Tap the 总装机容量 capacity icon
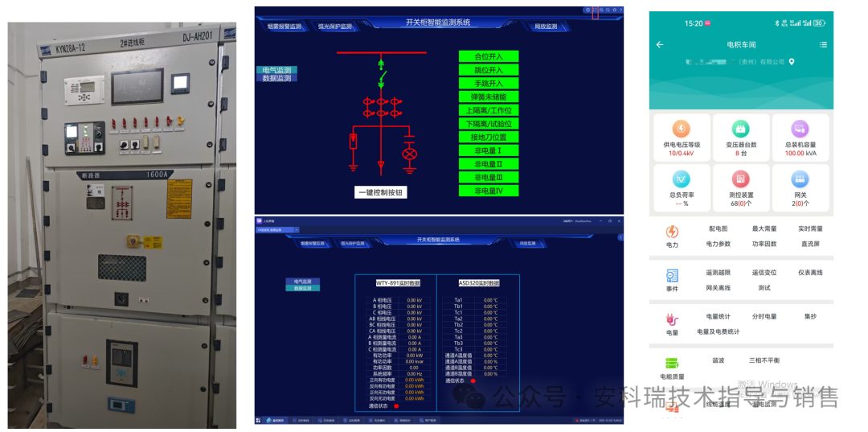The height and width of the screenshot is (432, 868). tap(800, 129)
